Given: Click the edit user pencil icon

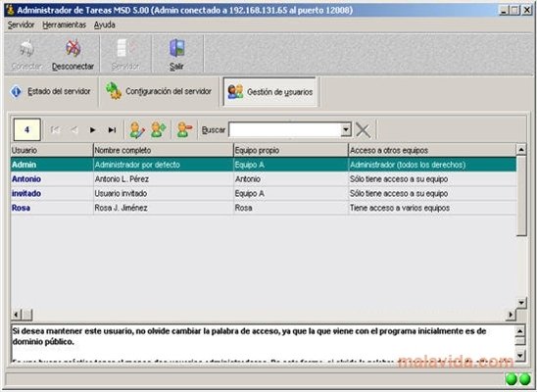Looking at the screenshot, I should (x=137, y=129).
